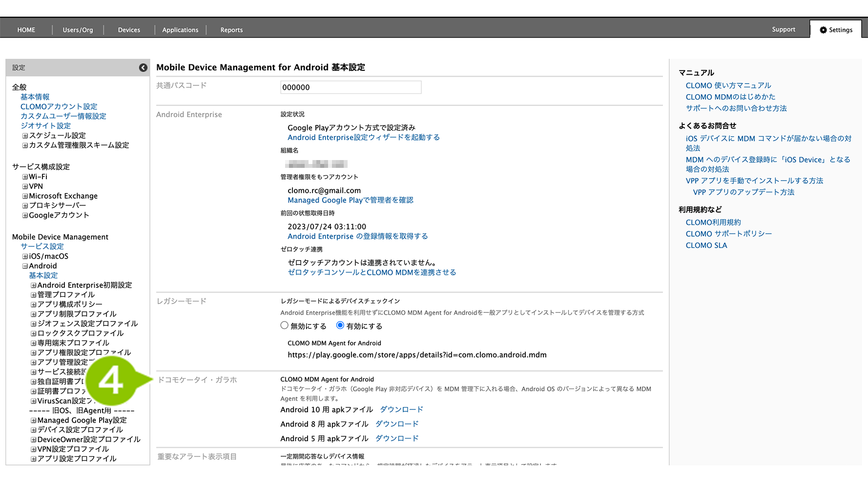The height and width of the screenshot is (488, 868).
Task: Expand the Wi-Fi tree node
Action: coord(25,177)
